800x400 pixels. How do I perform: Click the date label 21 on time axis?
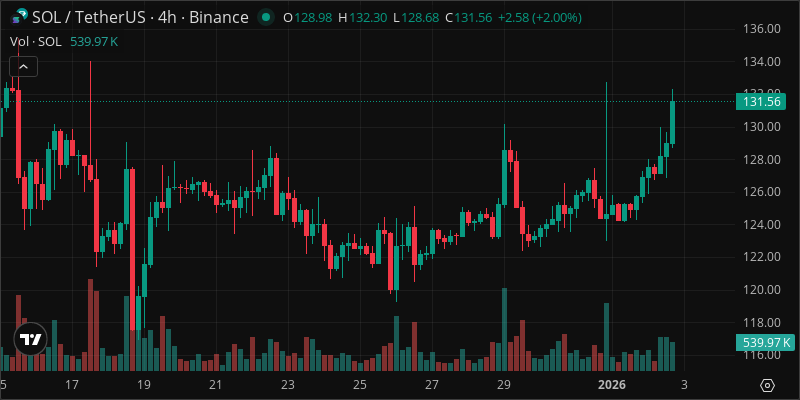click(215, 384)
